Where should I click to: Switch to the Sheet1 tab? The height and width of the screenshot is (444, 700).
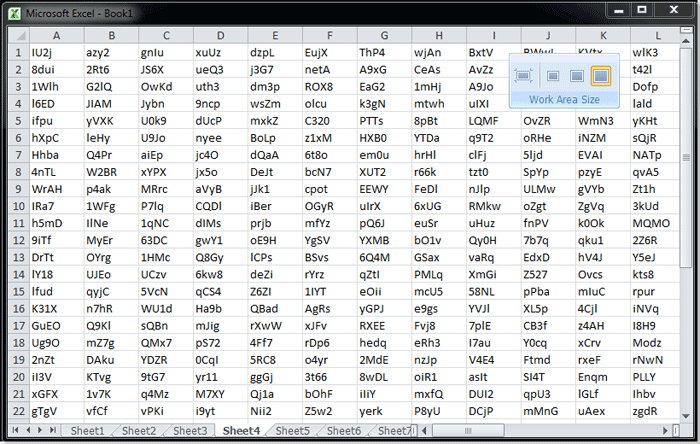click(87, 431)
